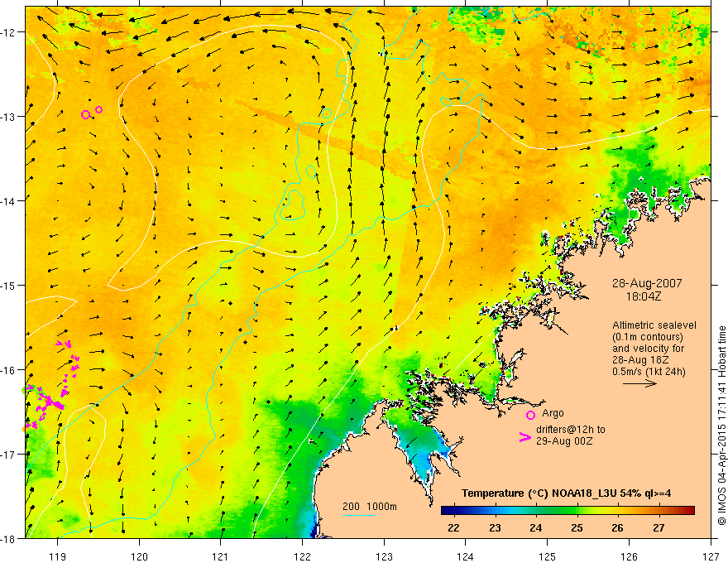
Task: Click the longitude axis label 124
Action: pos(465,556)
